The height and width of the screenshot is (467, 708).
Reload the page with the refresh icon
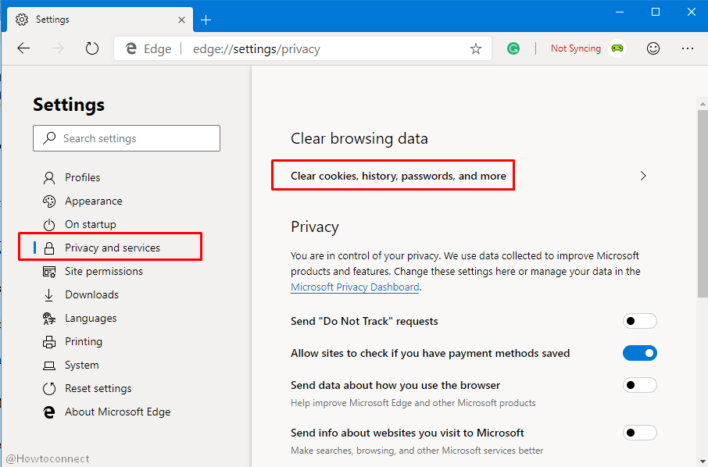pos(92,48)
